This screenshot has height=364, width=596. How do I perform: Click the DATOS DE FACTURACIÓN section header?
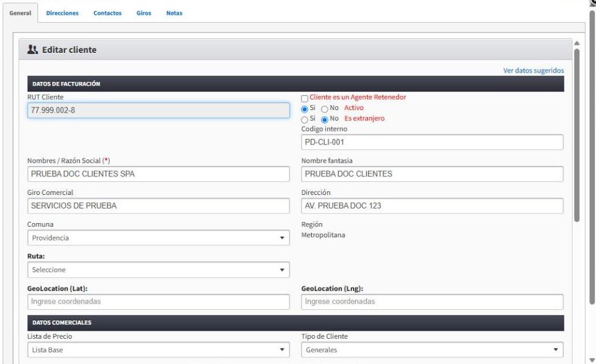click(296, 84)
